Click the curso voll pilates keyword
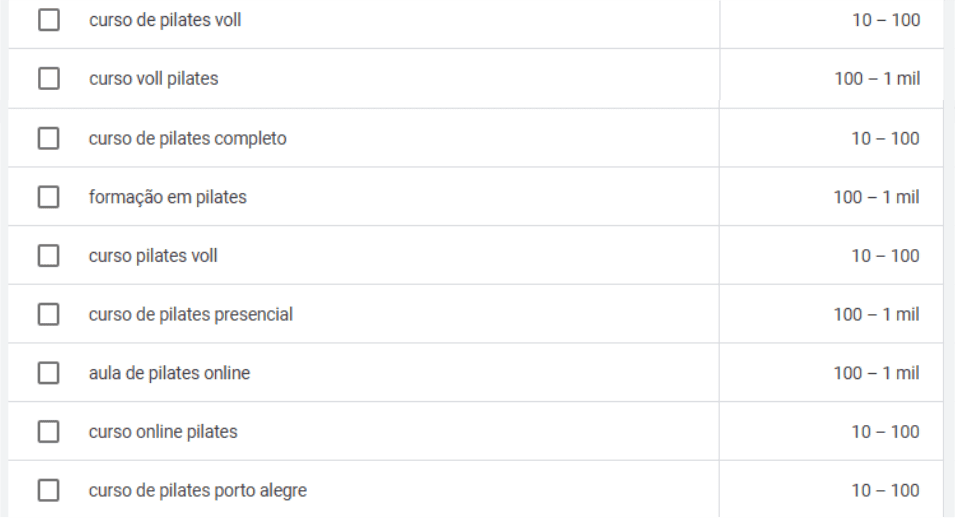This screenshot has height=518, width=955. [x=153, y=79]
